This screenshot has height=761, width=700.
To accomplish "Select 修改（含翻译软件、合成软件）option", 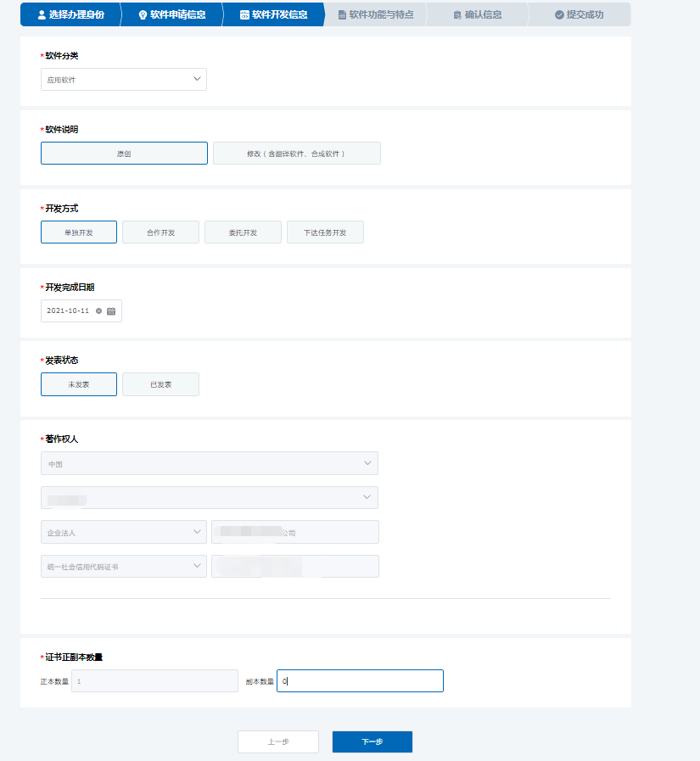I will 297,154.
